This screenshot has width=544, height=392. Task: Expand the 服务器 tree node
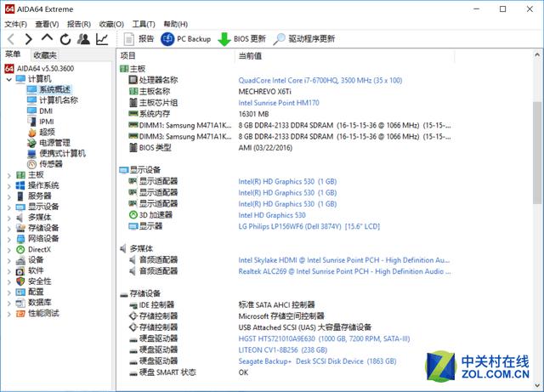click(9, 197)
